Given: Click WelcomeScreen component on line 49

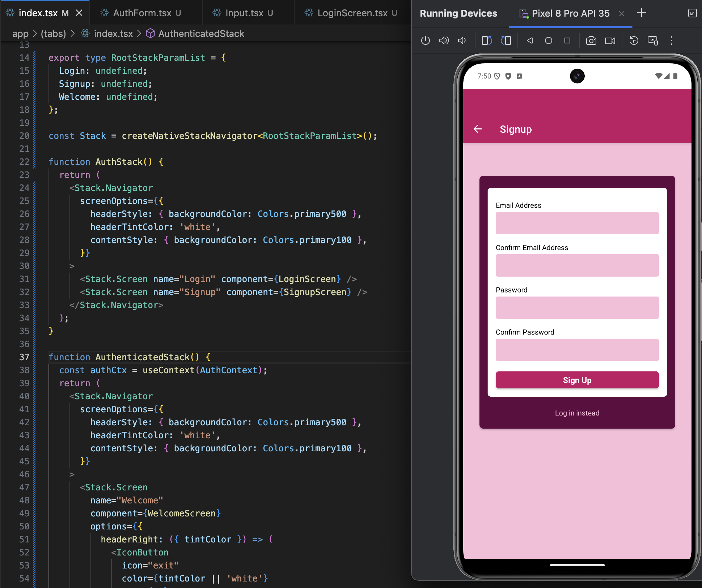Looking at the screenshot, I should [182, 513].
